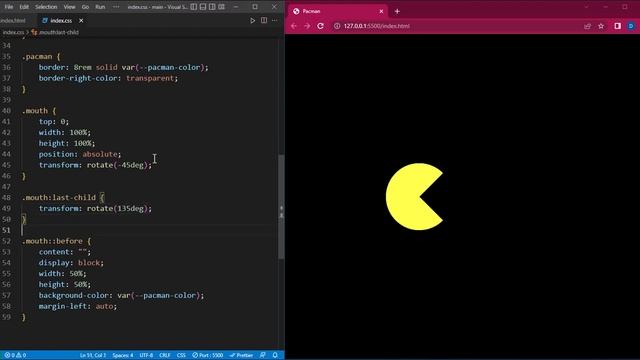This screenshot has width=640, height=360.
Task: Change encoding via UTF-8 status item
Action: coord(146,356)
